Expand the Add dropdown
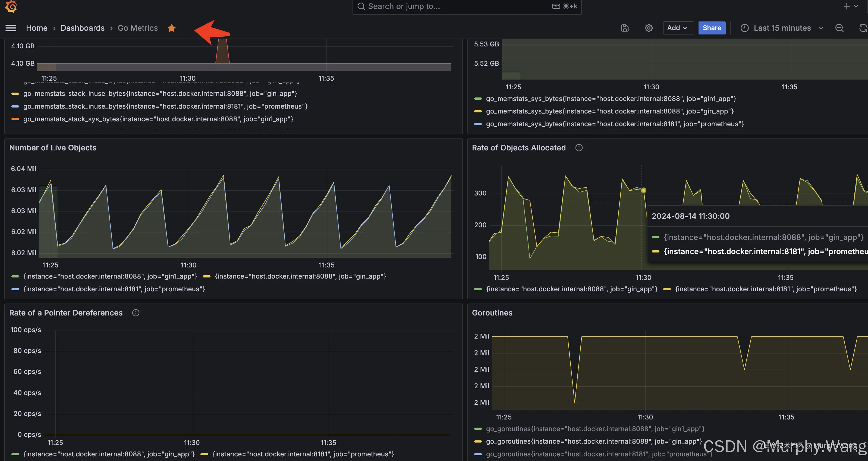 pos(678,28)
